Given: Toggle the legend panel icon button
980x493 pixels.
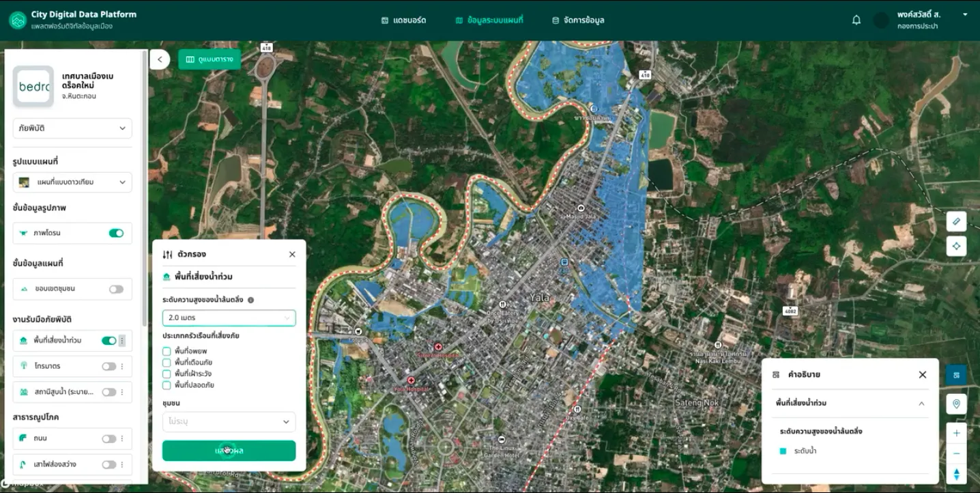Looking at the screenshot, I should point(956,375).
